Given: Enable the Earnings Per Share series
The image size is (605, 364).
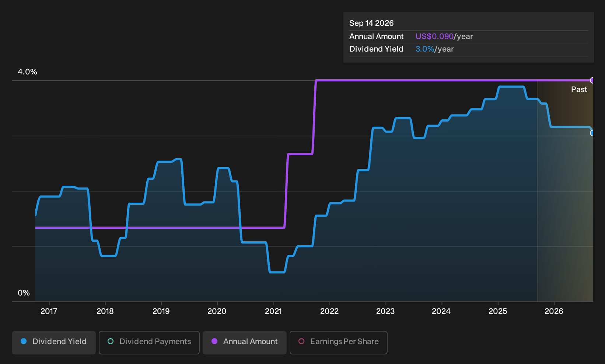Looking at the screenshot, I should pos(339,343).
